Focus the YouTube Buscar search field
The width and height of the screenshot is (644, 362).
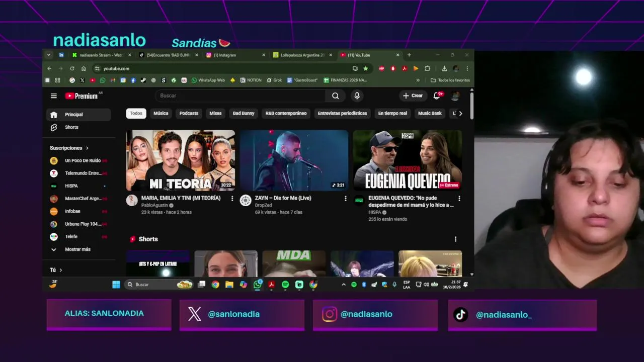point(240,96)
